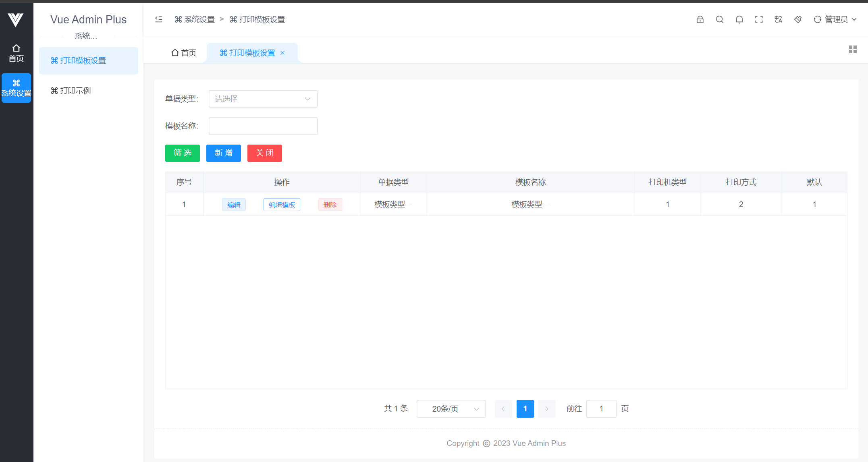
Task: Click the 筛选 filter button
Action: coord(182,153)
